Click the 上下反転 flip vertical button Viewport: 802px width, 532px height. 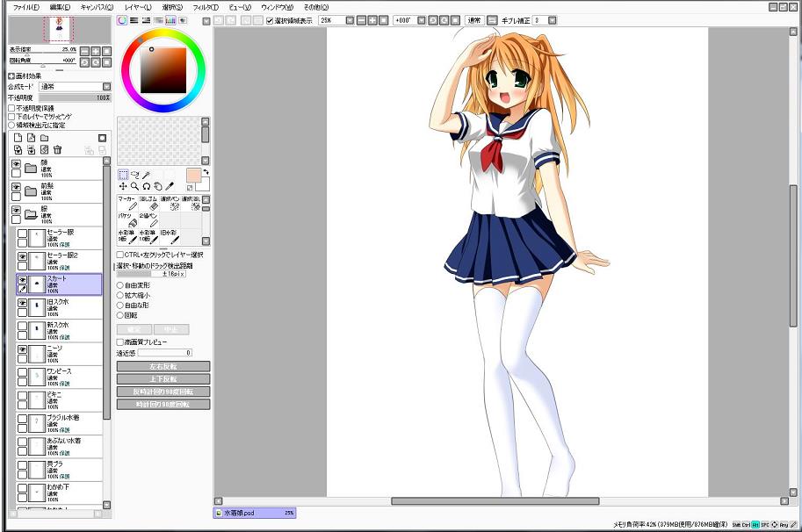click(x=163, y=378)
